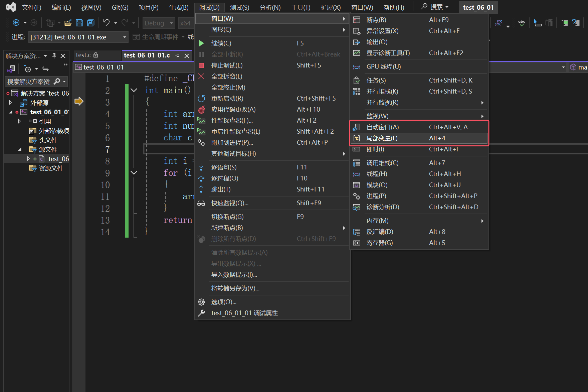Open the 视图(V) menu
Viewport: 588px width, 392px height.
pyautogui.click(x=91, y=7)
